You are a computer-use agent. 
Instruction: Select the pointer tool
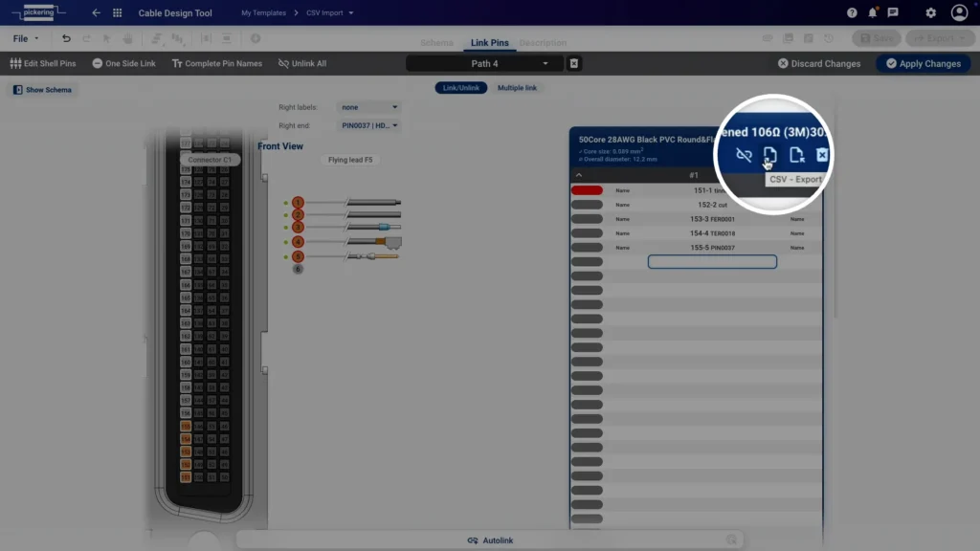click(x=107, y=38)
